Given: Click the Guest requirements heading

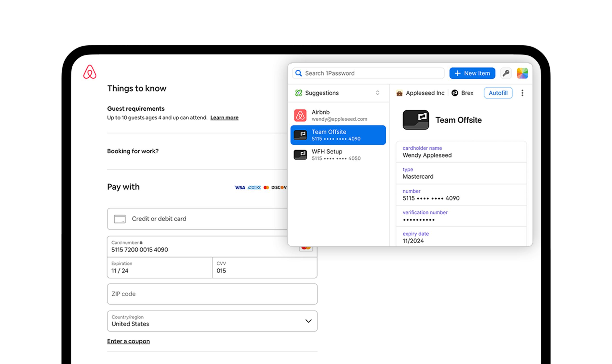Looking at the screenshot, I should [x=136, y=109].
